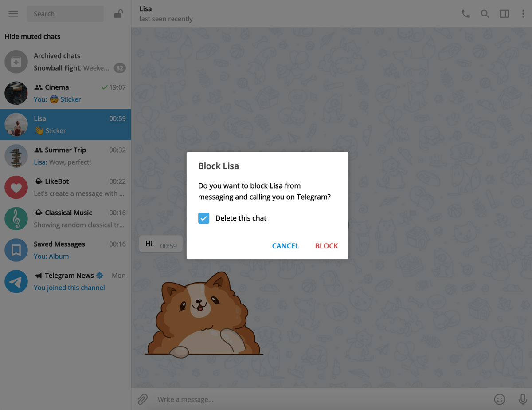532x410 pixels.
Task: Click the lock icon next to search
Action: [x=118, y=14]
